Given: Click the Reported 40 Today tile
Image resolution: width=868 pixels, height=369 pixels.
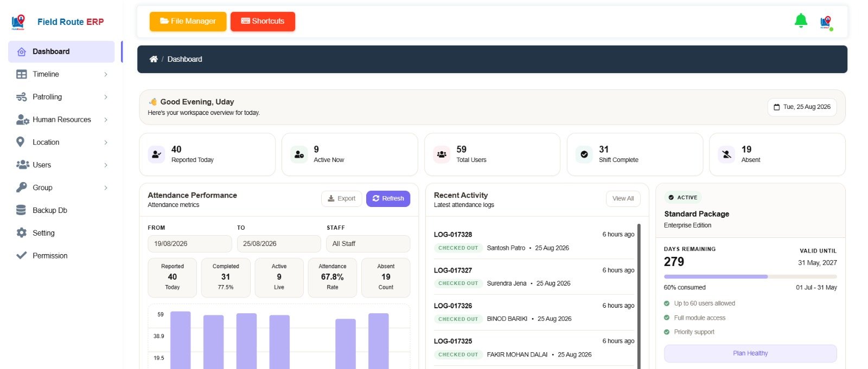Looking at the screenshot, I should pyautogui.click(x=173, y=277).
